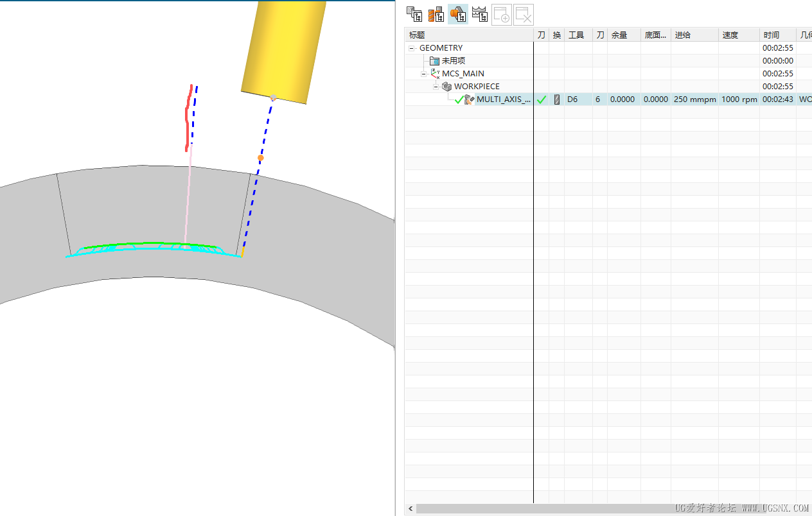This screenshot has height=516, width=812.
Task: Click the 换 column header
Action: pyautogui.click(x=557, y=35)
